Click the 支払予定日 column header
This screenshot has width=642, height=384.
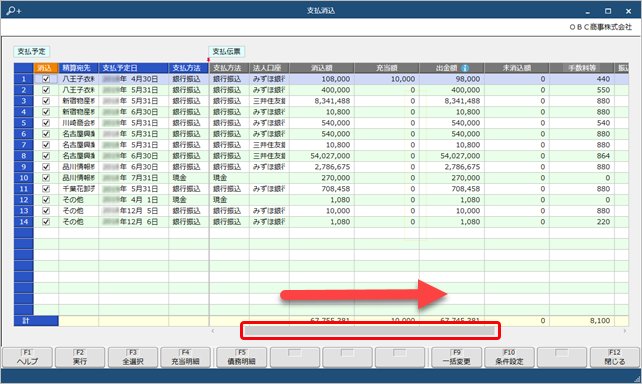coord(133,68)
